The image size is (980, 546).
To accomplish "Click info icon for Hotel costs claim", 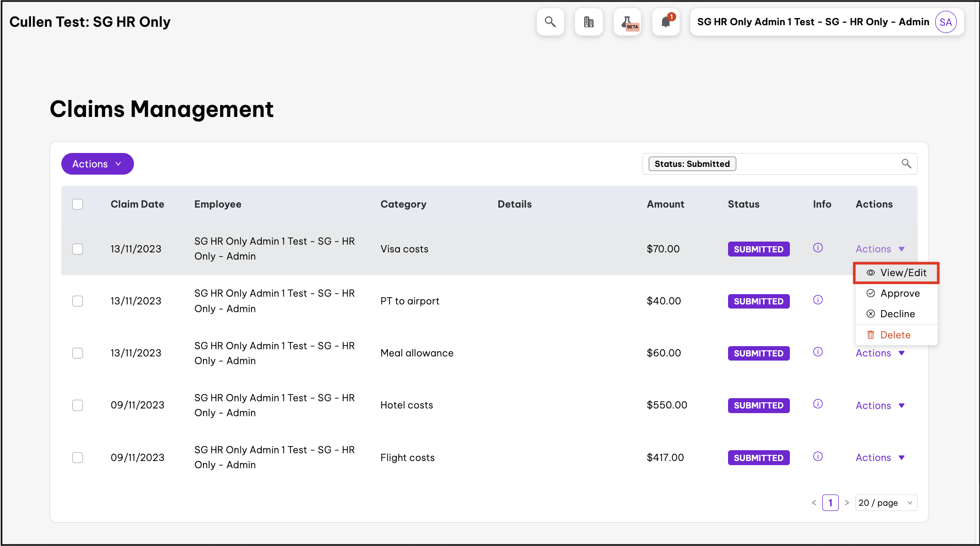I will click(818, 404).
